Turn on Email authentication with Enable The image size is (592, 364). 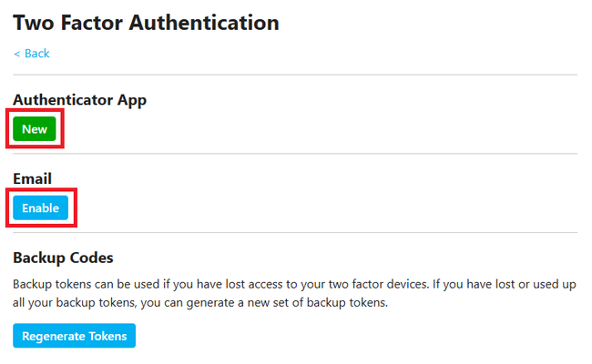click(x=40, y=208)
